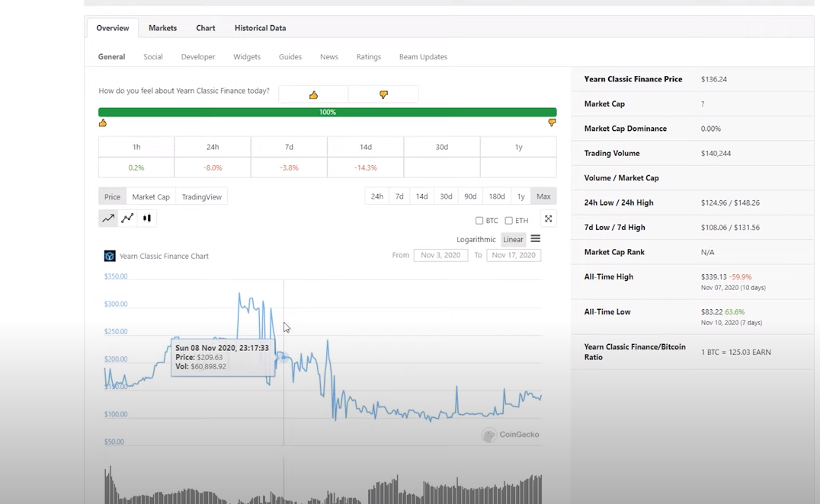Select the Guides sub-tab

[290, 56]
